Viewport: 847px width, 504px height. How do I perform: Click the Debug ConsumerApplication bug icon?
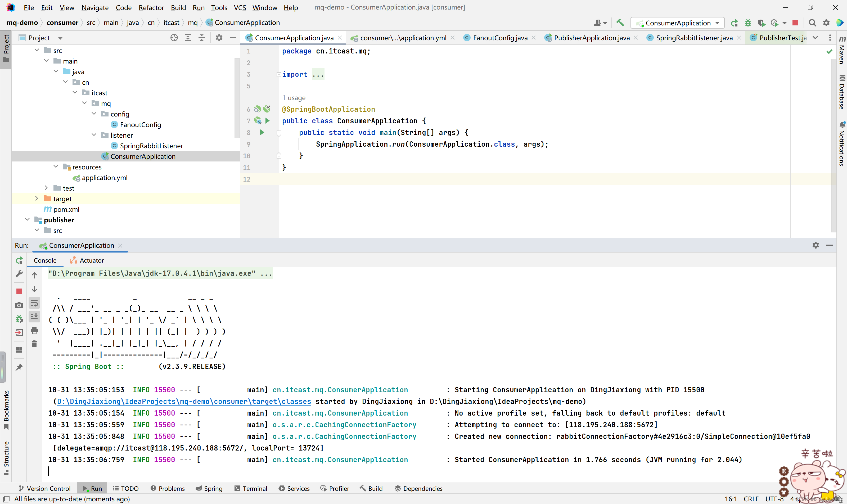click(748, 23)
